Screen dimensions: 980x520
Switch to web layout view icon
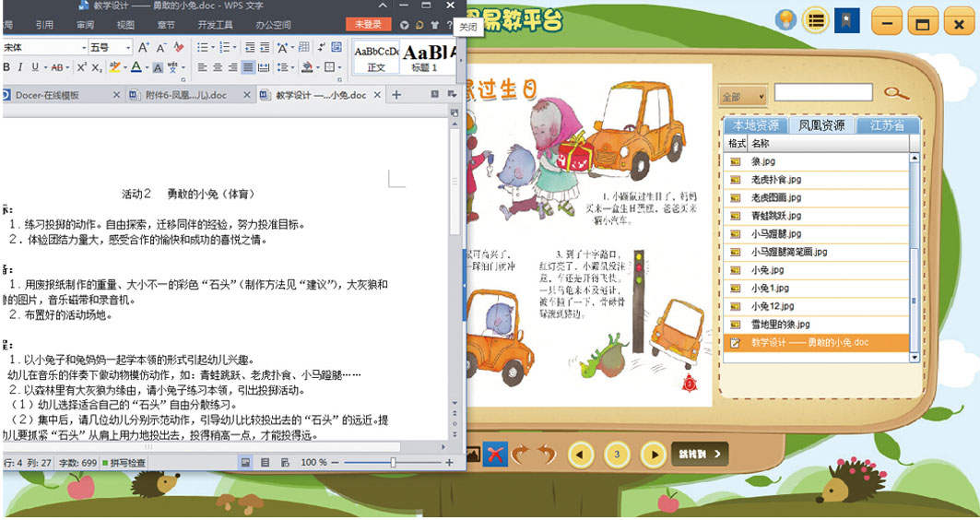[285, 463]
